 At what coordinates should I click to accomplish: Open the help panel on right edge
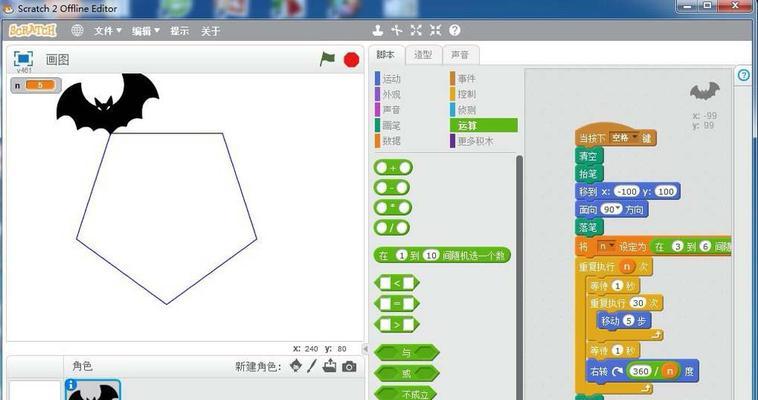(x=744, y=75)
